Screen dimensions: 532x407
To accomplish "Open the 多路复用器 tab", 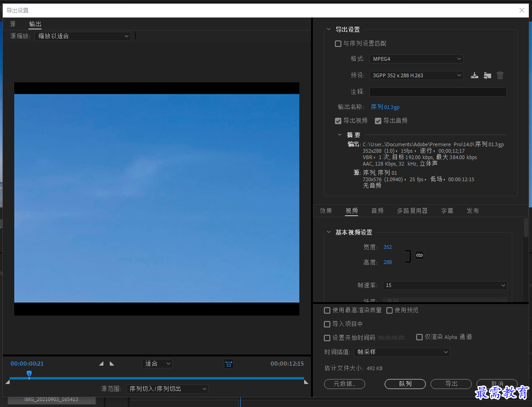I will point(412,211).
